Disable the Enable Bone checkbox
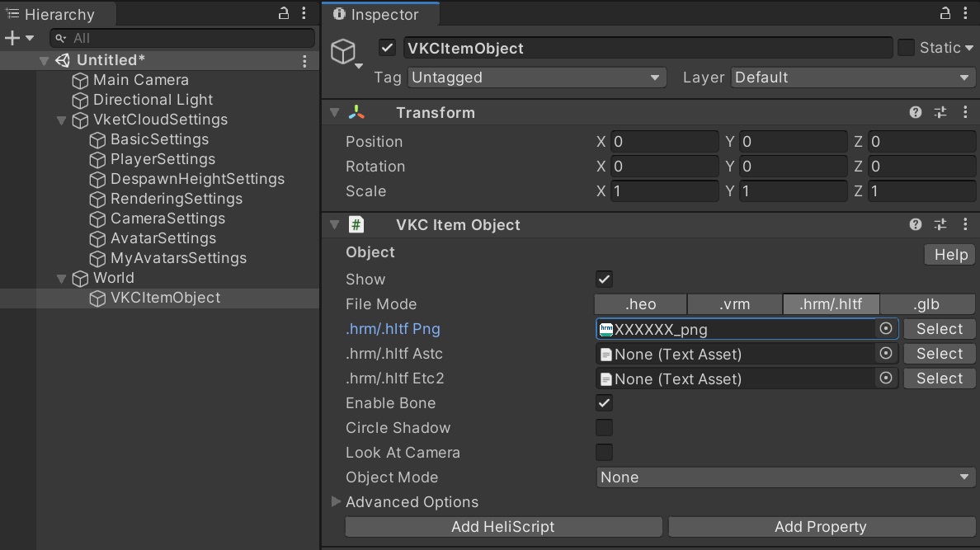 604,402
